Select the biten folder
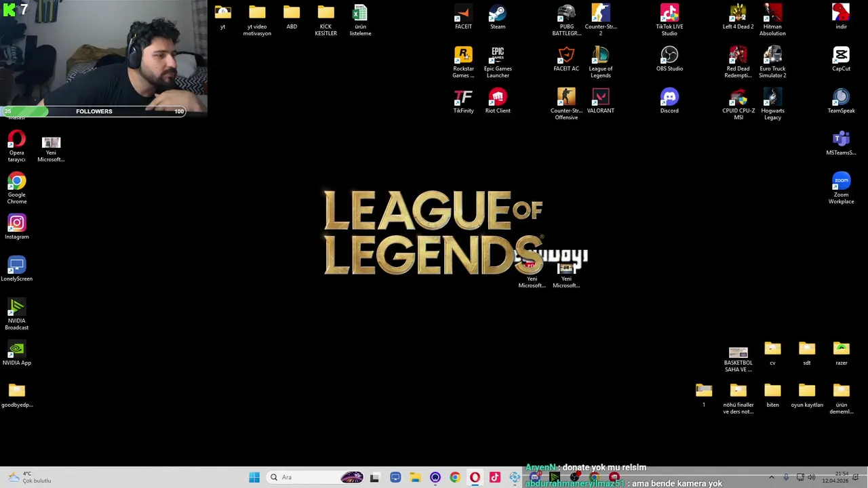Viewport: 868px width, 488px height. pos(772,396)
